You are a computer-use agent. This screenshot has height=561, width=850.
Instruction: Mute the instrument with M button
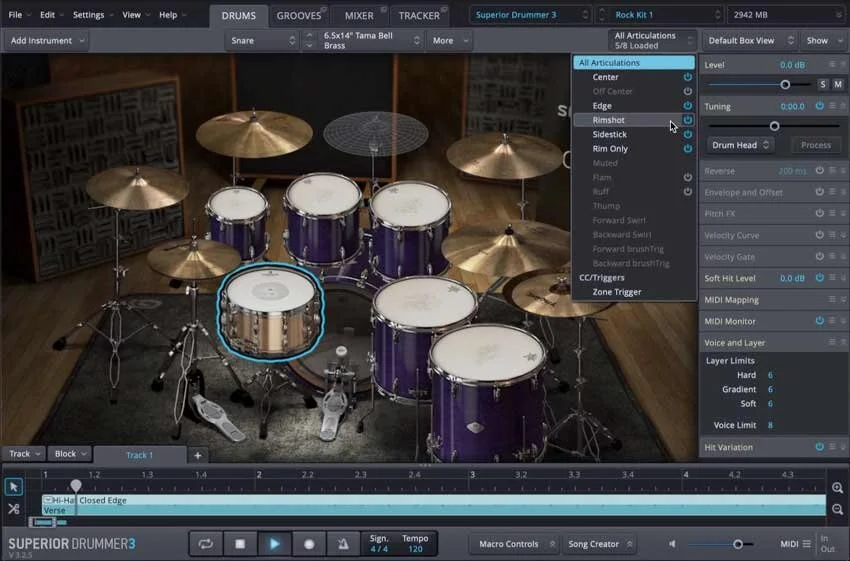point(838,84)
